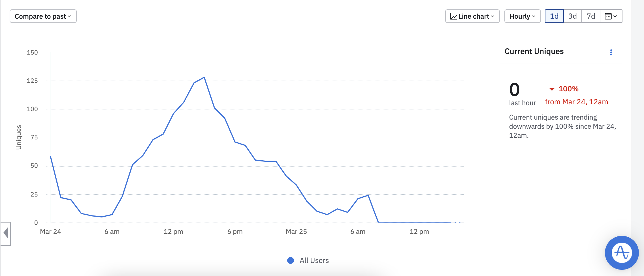Click the highest peak of the line
644x276 pixels.
(204, 77)
